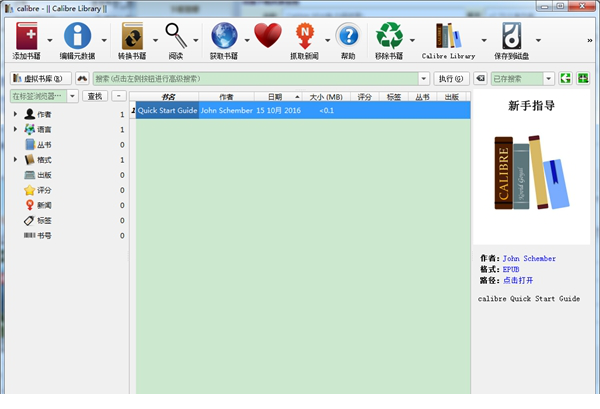Click Remove books (移除书籍) recycle icon
Screen dimensions: 600x409
point(389,36)
